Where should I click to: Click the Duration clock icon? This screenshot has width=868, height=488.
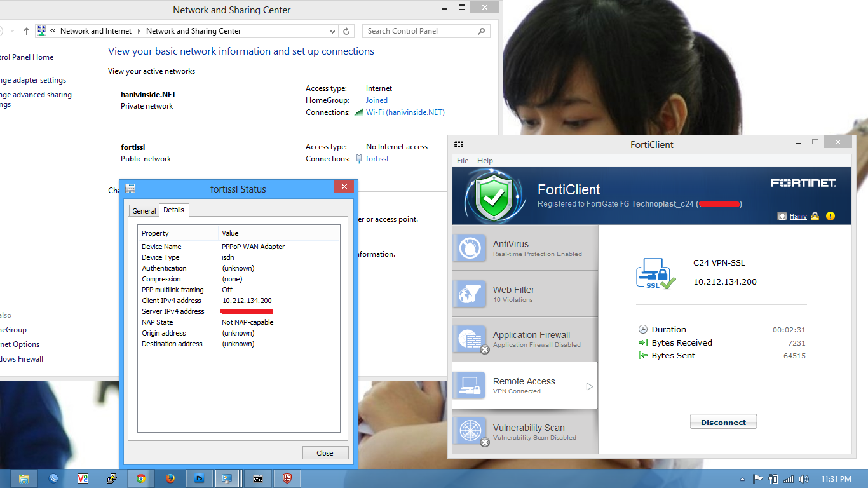click(643, 329)
